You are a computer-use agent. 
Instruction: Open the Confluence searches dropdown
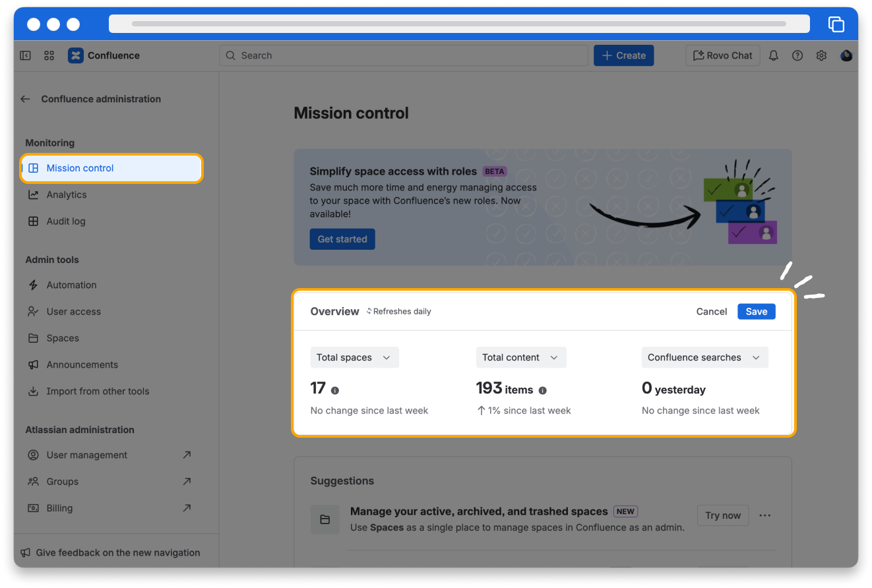704,357
